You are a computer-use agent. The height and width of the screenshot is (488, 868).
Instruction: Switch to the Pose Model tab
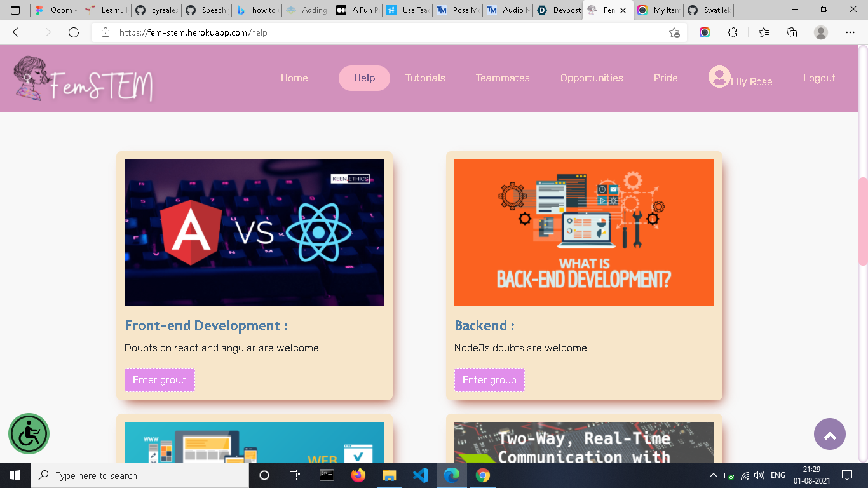(x=458, y=10)
